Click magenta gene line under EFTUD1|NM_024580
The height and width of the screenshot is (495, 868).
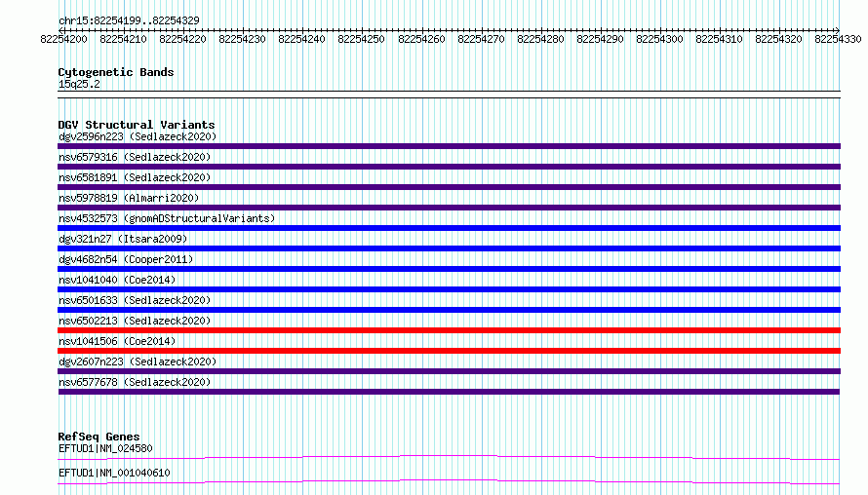[449, 457]
